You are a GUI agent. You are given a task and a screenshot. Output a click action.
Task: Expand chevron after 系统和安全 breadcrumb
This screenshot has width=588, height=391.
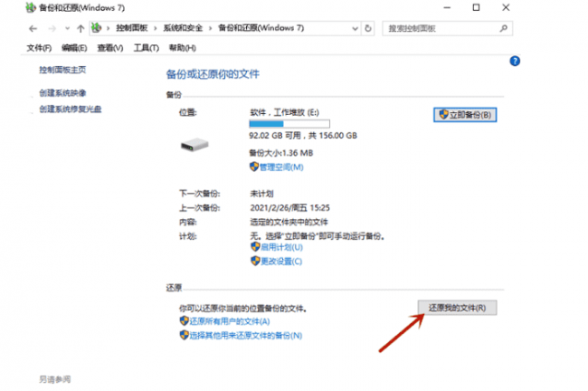(210, 28)
